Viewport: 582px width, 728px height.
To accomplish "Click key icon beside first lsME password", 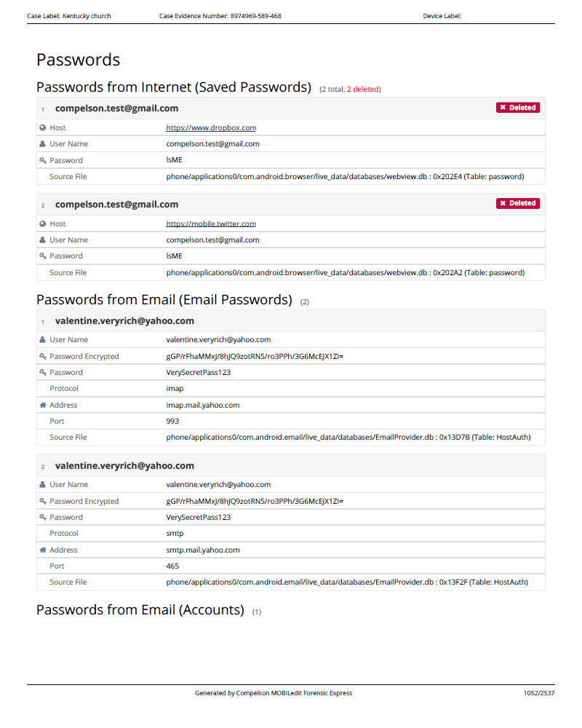I will [43, 160].
